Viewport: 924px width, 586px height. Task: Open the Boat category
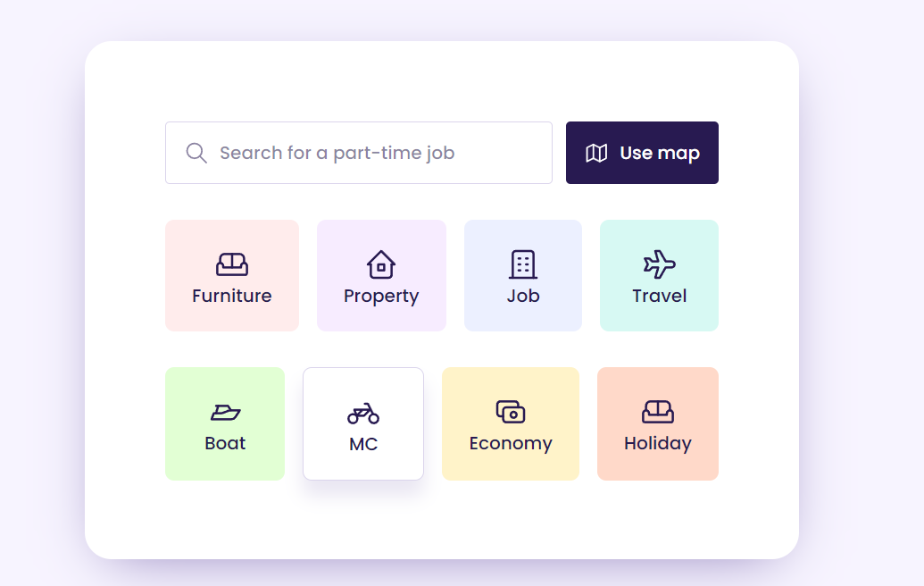225,423
